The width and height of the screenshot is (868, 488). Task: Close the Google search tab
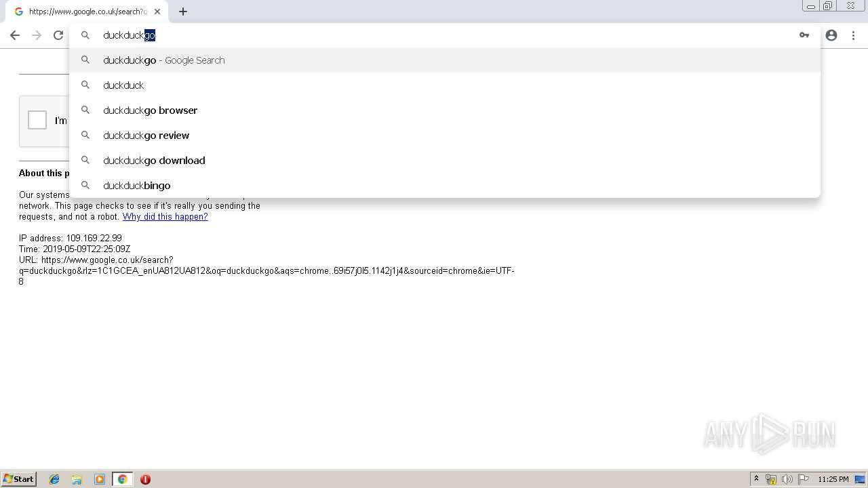coord(157,12)
